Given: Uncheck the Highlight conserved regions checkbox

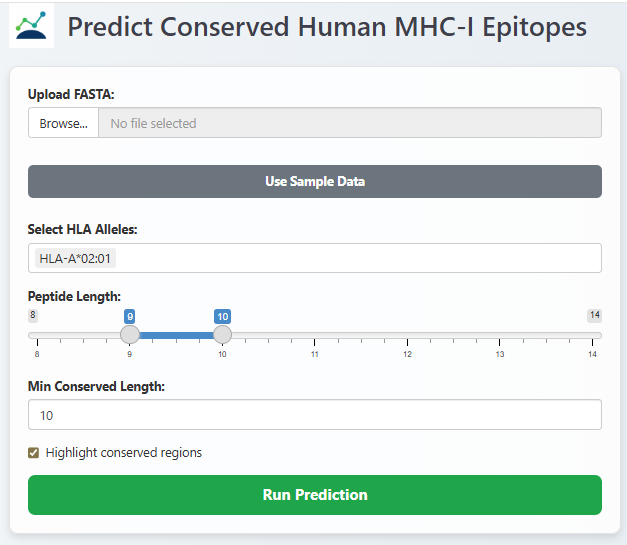Looking at the screenshot, I should pos(35,453).
